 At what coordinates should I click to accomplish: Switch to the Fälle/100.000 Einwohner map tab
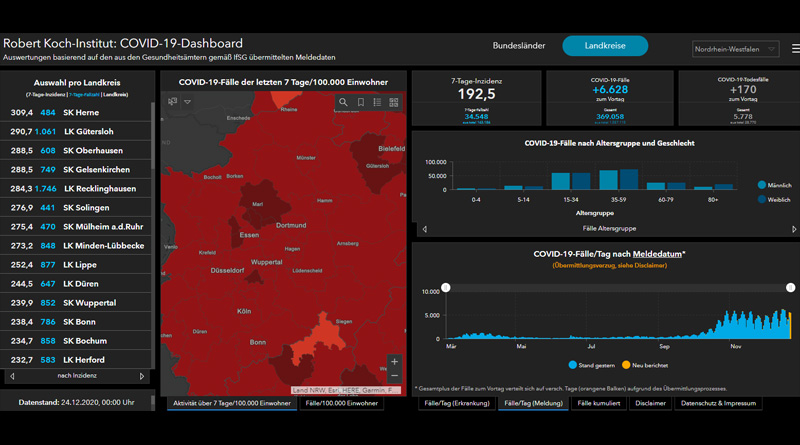pos(342,403)
